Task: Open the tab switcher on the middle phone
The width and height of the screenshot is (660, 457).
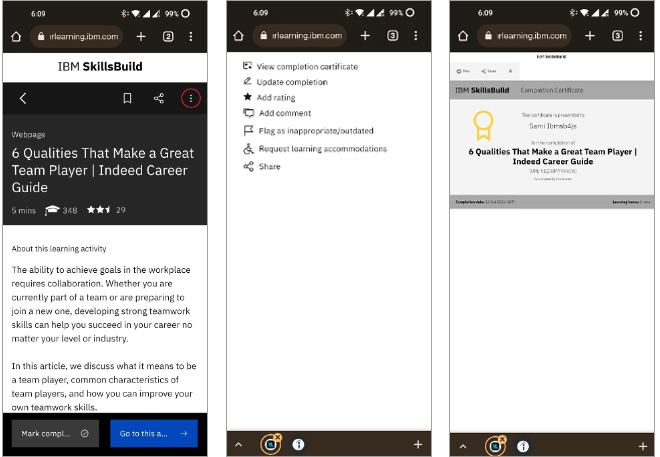Action: 392,36
